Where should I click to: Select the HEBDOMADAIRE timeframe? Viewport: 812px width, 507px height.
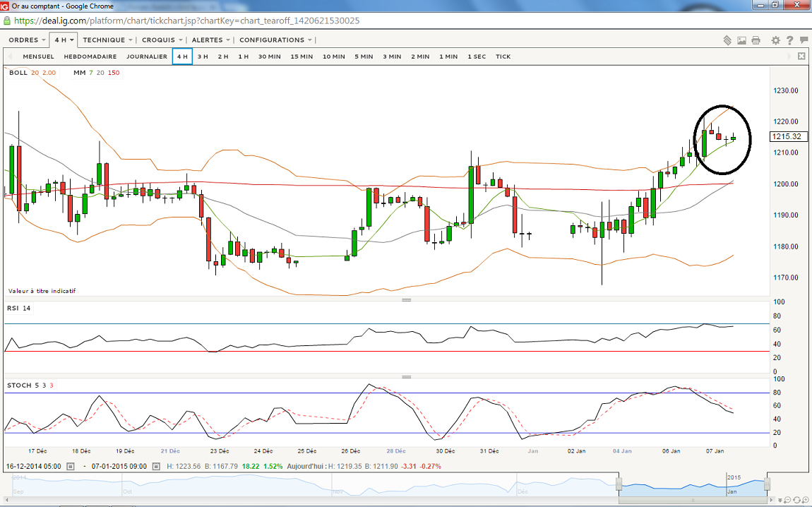90,56
